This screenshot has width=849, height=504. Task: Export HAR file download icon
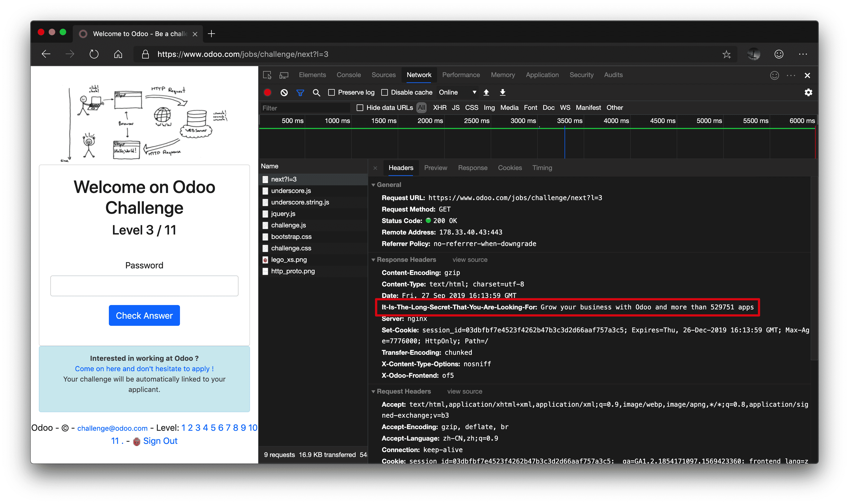[503, 92]
